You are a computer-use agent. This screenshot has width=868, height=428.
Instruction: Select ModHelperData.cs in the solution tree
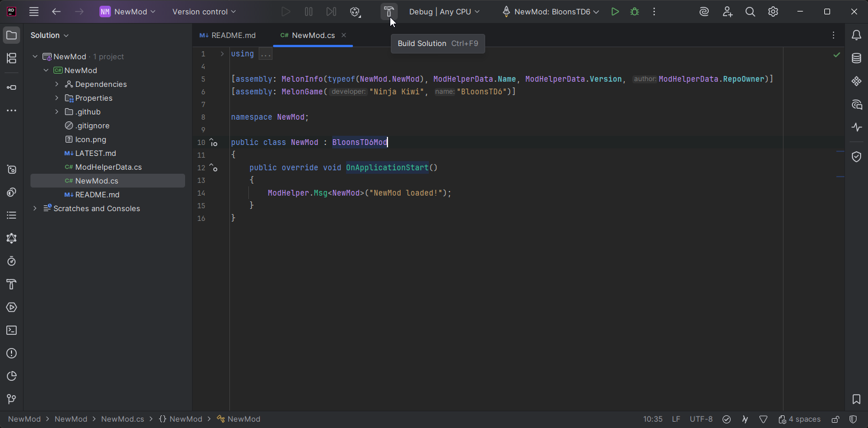(108, 167)
